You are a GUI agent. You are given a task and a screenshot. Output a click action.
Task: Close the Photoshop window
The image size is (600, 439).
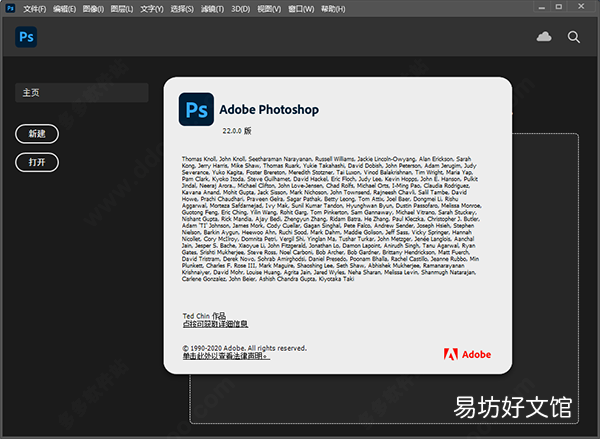[x=581, y=7]
